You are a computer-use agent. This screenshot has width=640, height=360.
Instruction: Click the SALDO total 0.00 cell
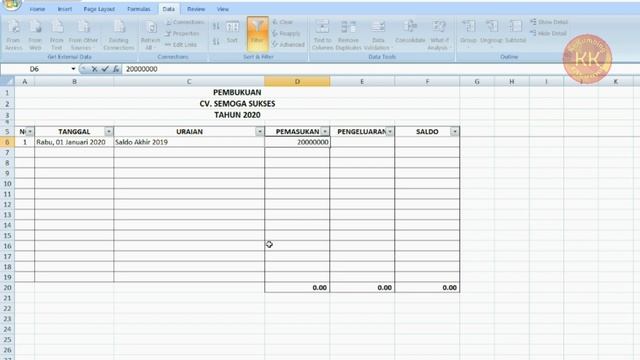pyautogui.click(x=427, y=288)
